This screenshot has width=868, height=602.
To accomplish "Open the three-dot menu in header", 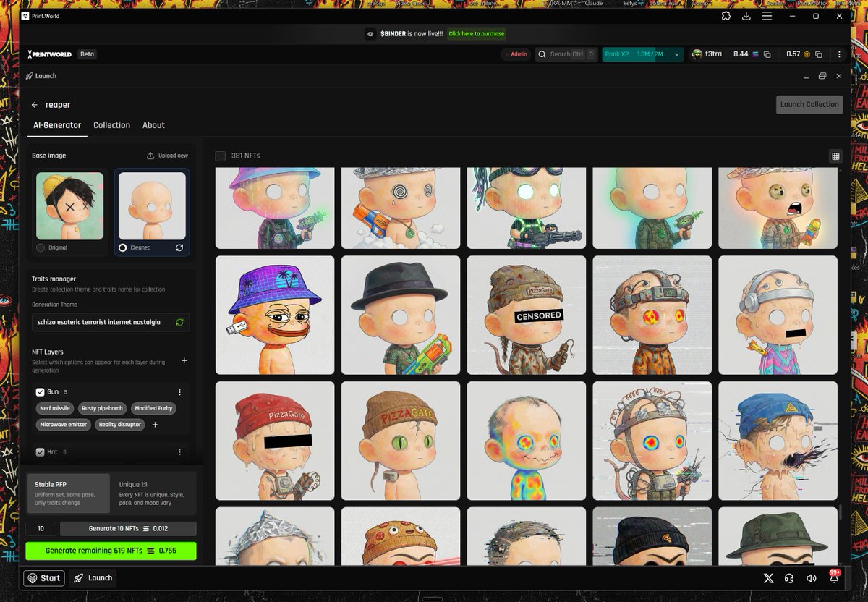I will (839, 54).
